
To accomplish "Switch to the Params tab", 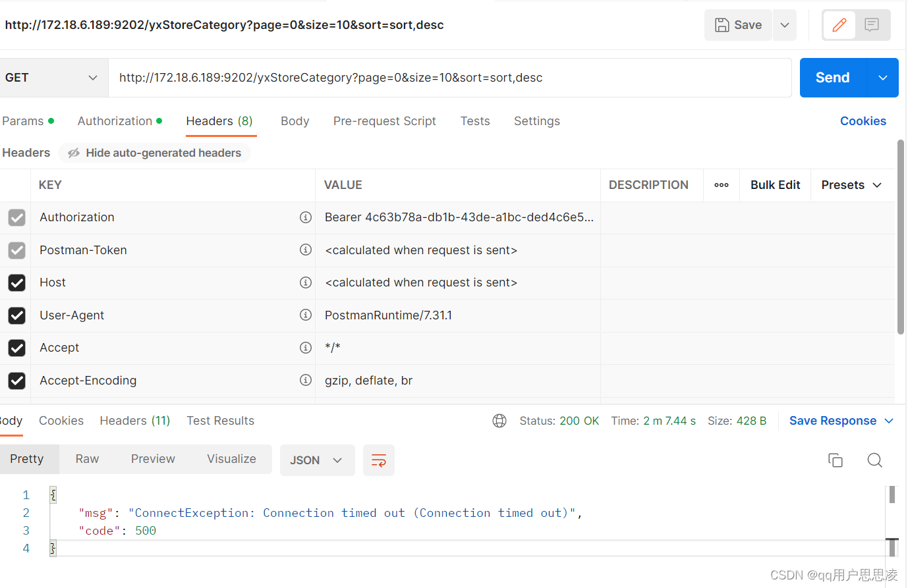I will pyautogui.click(x=28, y=121).
